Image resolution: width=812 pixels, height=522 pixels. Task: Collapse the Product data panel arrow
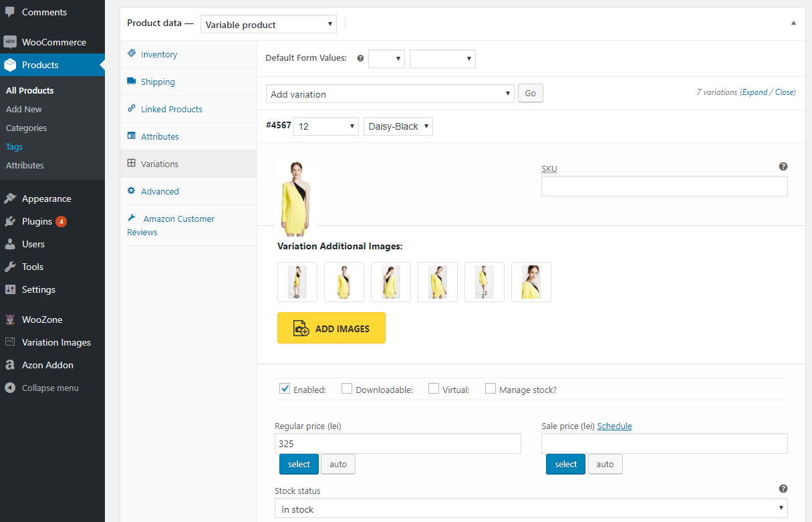click(x=793, y=23)
